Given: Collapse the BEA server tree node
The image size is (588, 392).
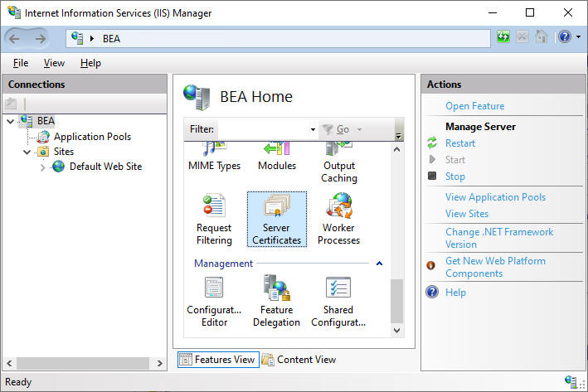Looking at the screenshot, I should tap(11, 121).
